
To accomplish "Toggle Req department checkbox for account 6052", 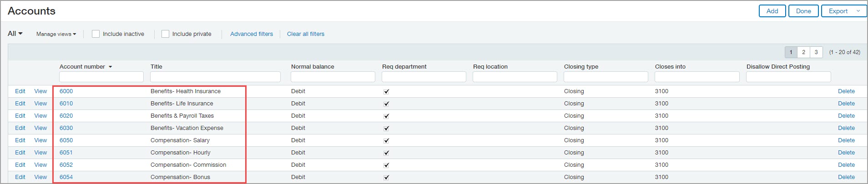I will click(x=386, y=165).
